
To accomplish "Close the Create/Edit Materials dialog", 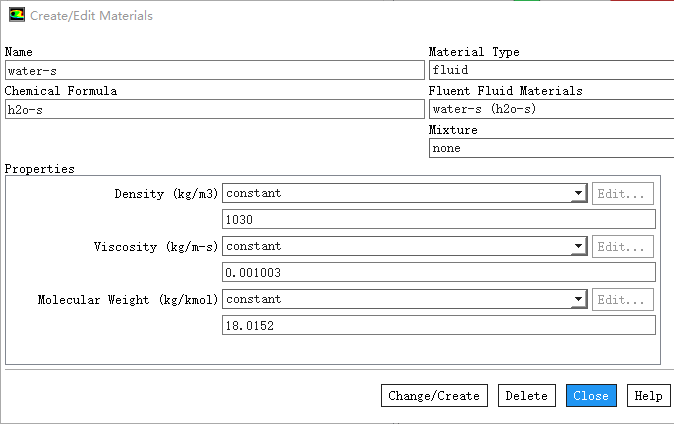I will coord(591,396).
